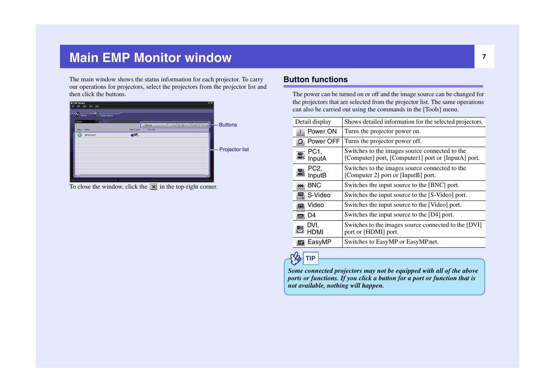Click the 'BNC' label in the table

(314, 185)
